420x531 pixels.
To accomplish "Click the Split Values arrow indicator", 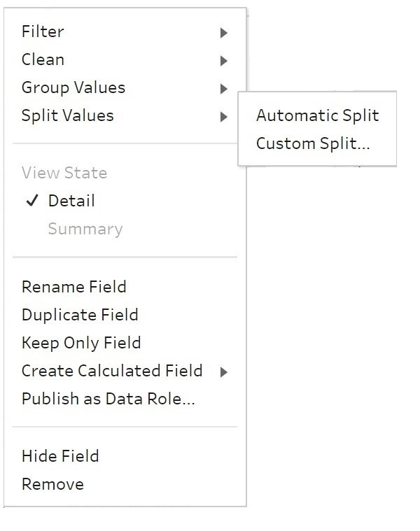I will (223, 117).
